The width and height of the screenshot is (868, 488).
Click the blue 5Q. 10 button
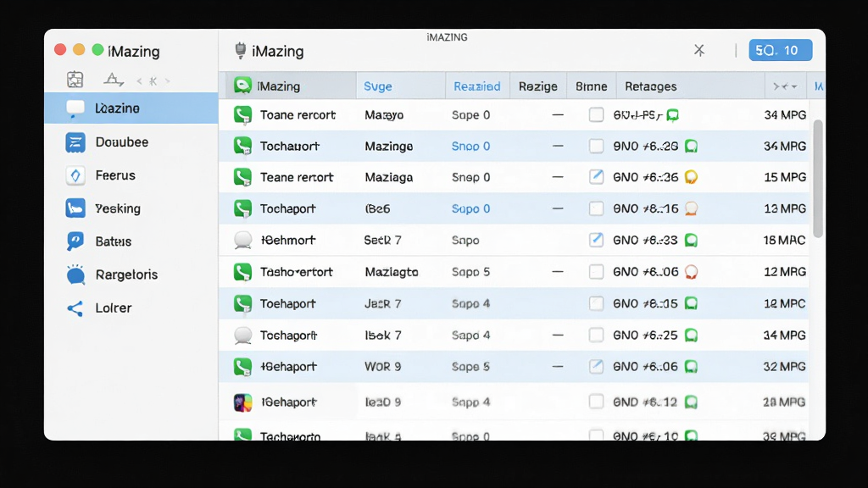pos(780,50)
